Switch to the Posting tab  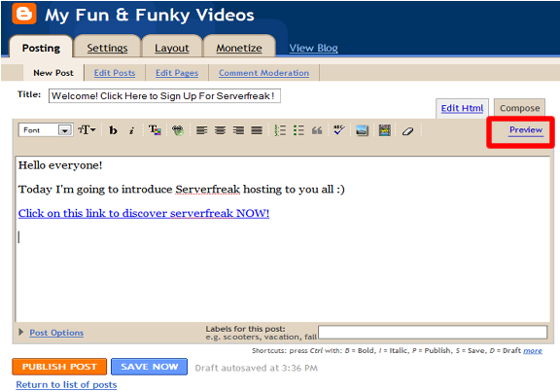41,48
